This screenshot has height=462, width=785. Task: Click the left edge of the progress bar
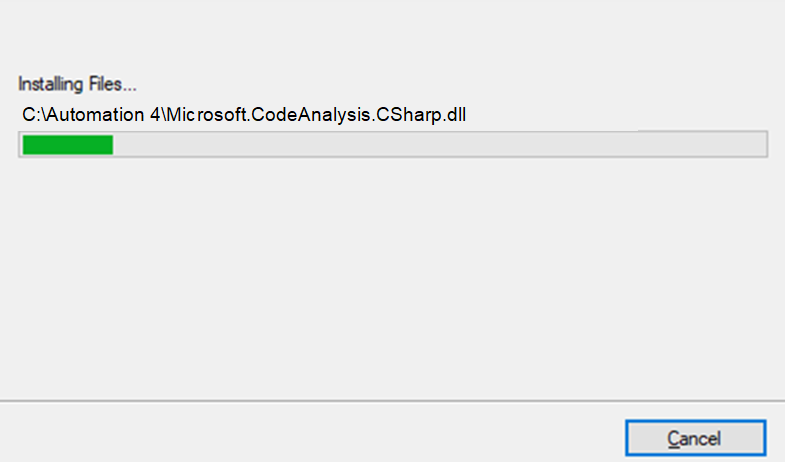pos(22,145)
